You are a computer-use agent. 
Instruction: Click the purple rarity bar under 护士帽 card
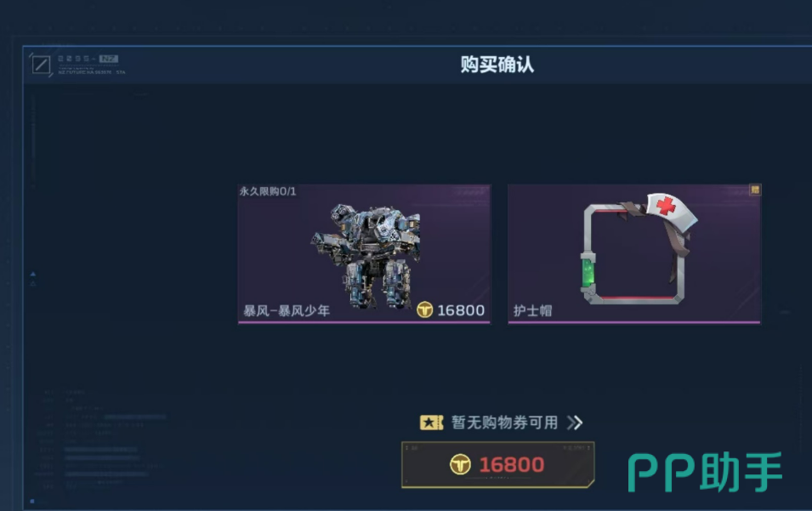coord(634,322)
